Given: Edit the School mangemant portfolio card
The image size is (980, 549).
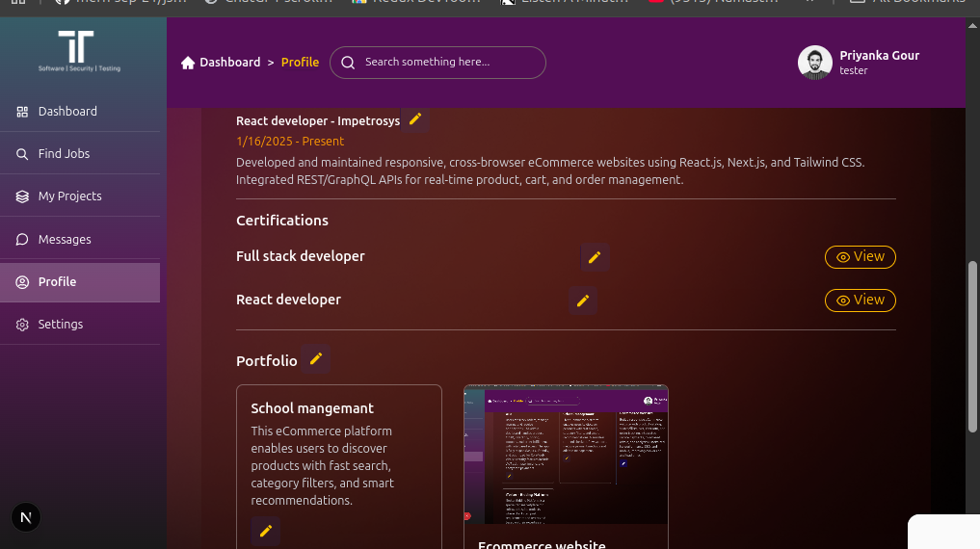Looking at the screenshot, I should pyautogui.click(x=266, y=531).
